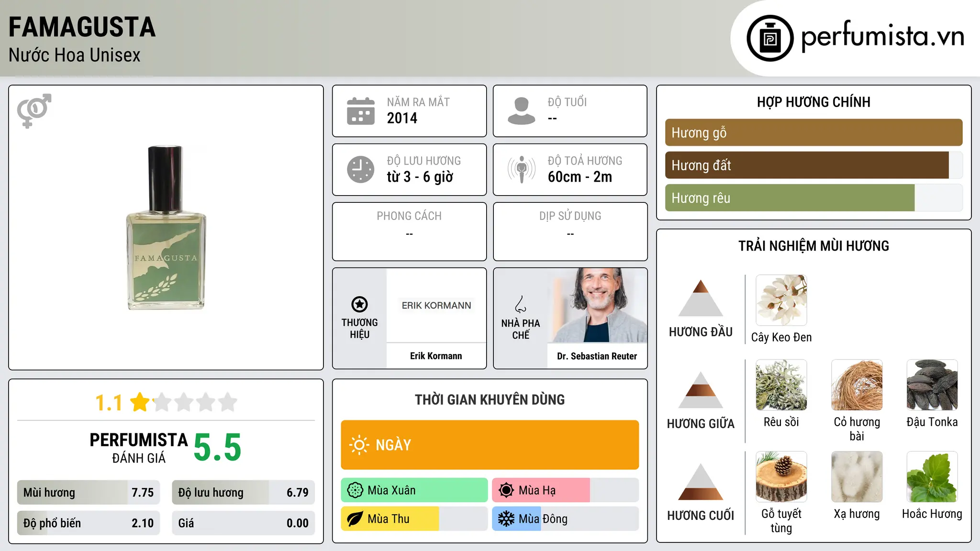The width and height of the screenshot is (980, 551).
Task: Click the FAMAGUSTA title heading
Action: coord(82,27)
